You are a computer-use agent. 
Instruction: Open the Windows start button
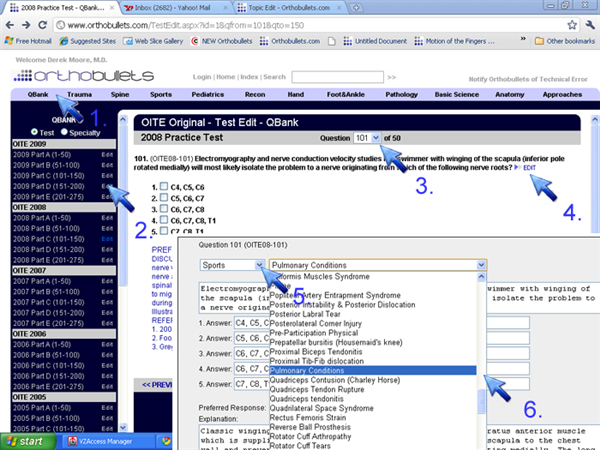(x=28, y=441)
